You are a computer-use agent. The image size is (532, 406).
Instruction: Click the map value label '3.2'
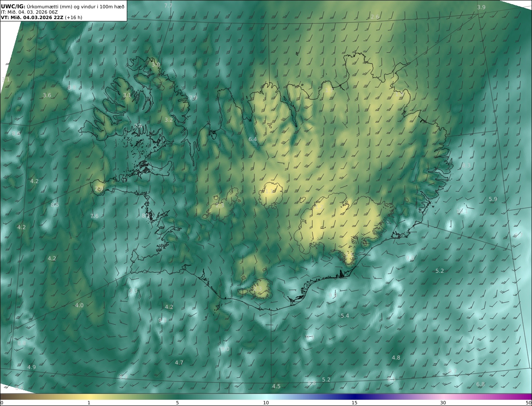[168, 120]
